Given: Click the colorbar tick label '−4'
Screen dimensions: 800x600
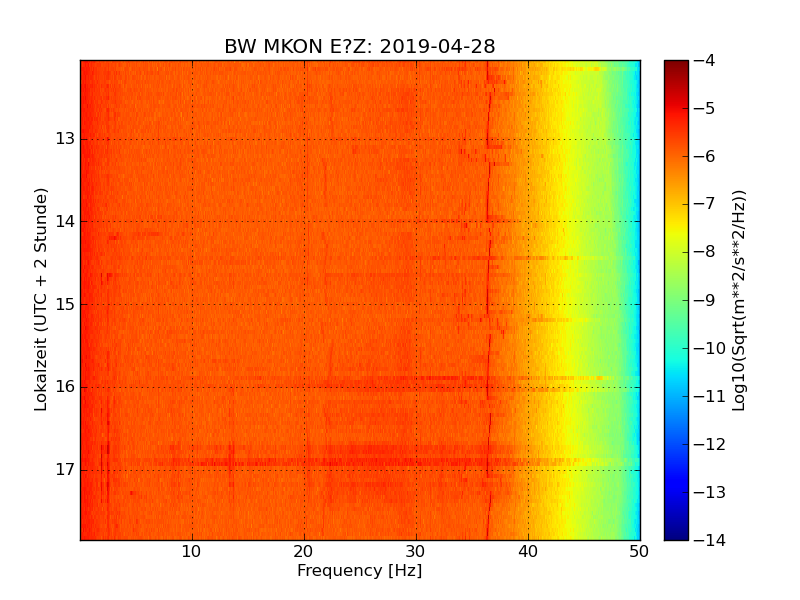Looking at the screenshot, I should pos(705,60).
